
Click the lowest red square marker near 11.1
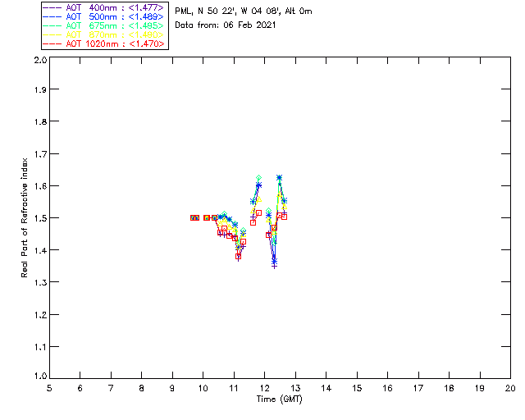tap(238, 257)
